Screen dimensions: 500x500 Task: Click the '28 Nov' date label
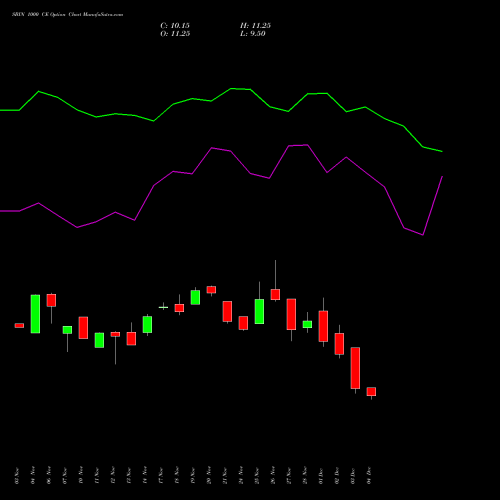[x=305, y=476]
